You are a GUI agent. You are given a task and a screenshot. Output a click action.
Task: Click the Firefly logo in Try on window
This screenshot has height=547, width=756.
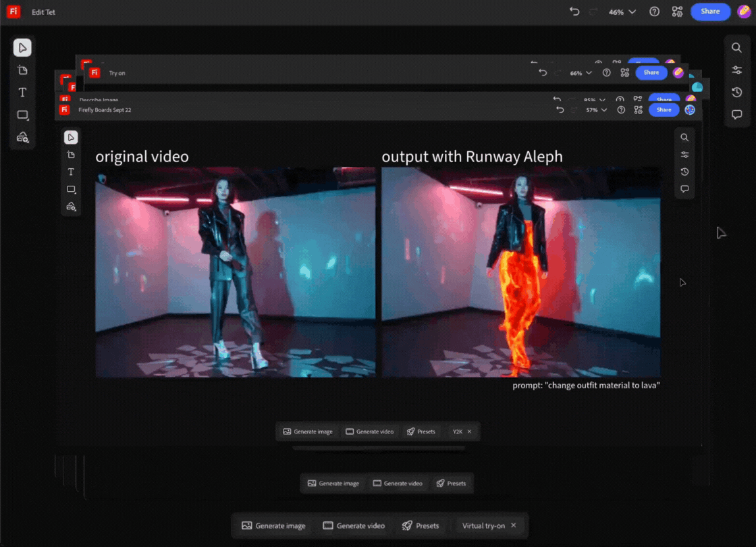[94, 73]
